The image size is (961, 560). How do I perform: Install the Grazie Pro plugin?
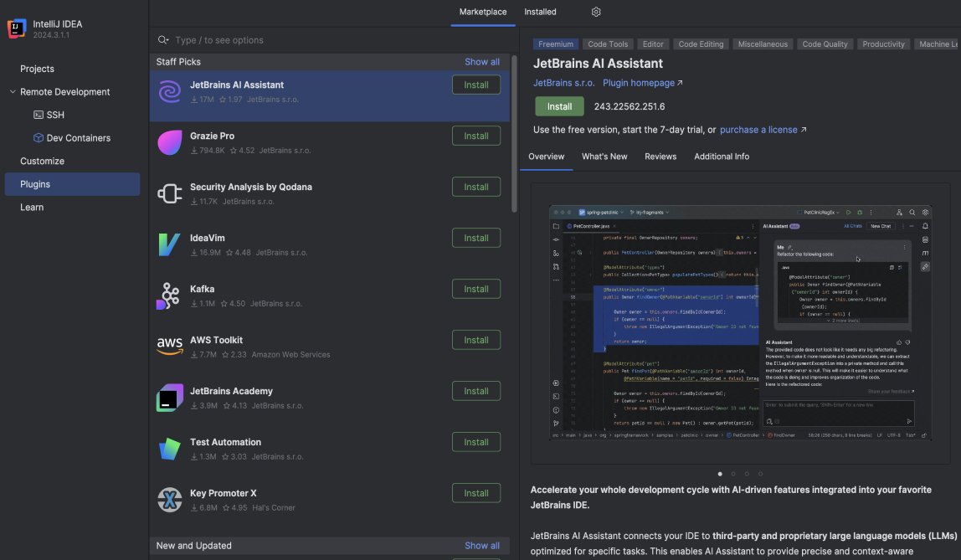coord(476,136)
